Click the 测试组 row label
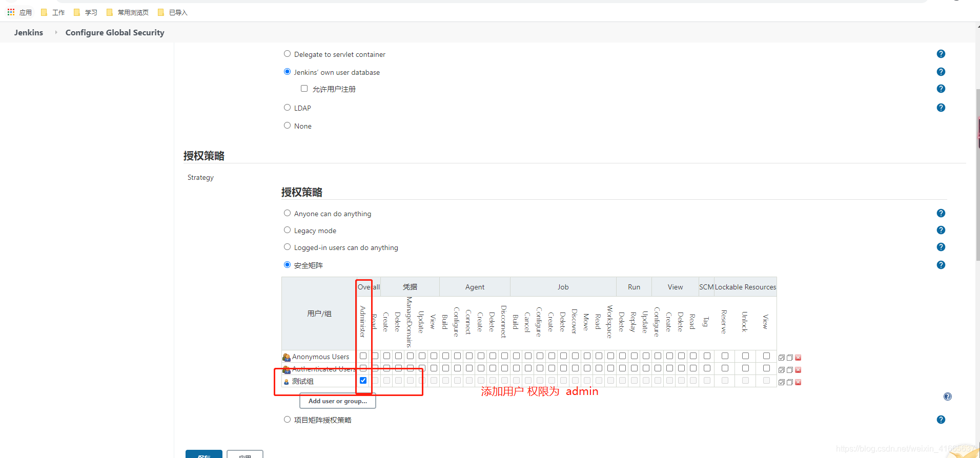This screenshot has height=458, width=980. [x=303, y=382]
